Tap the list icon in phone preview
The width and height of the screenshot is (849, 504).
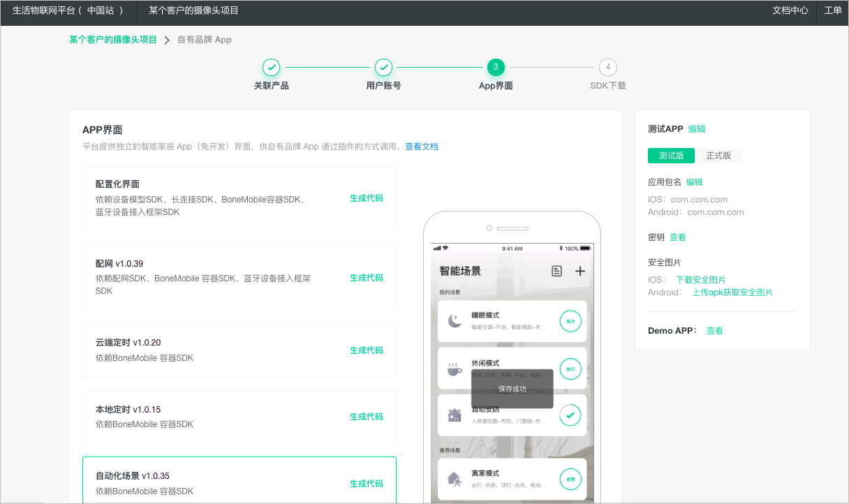tap(556, 271)
